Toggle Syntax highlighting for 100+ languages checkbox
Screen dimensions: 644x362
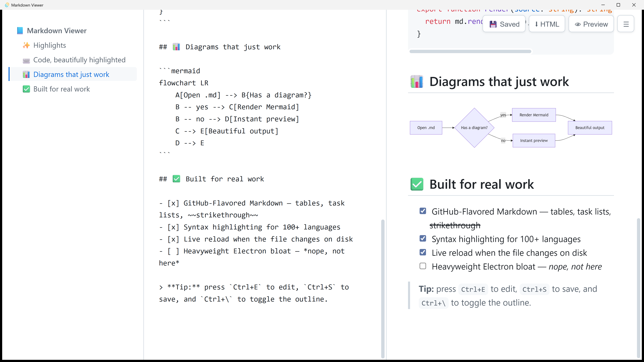pyautogui.click(x=423, y=239)
